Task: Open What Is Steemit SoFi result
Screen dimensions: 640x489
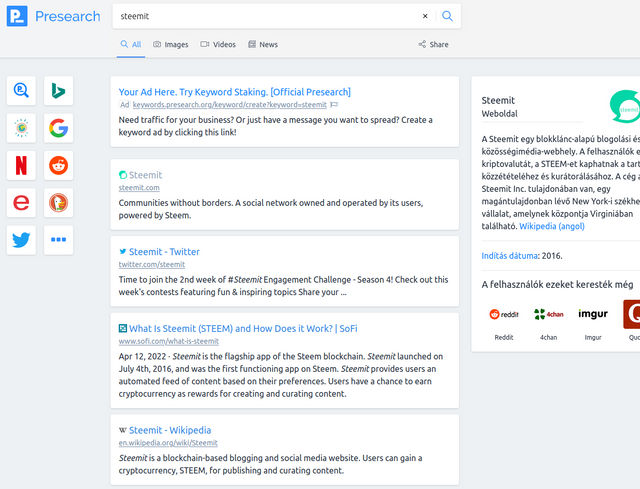Action: [243, 329]
